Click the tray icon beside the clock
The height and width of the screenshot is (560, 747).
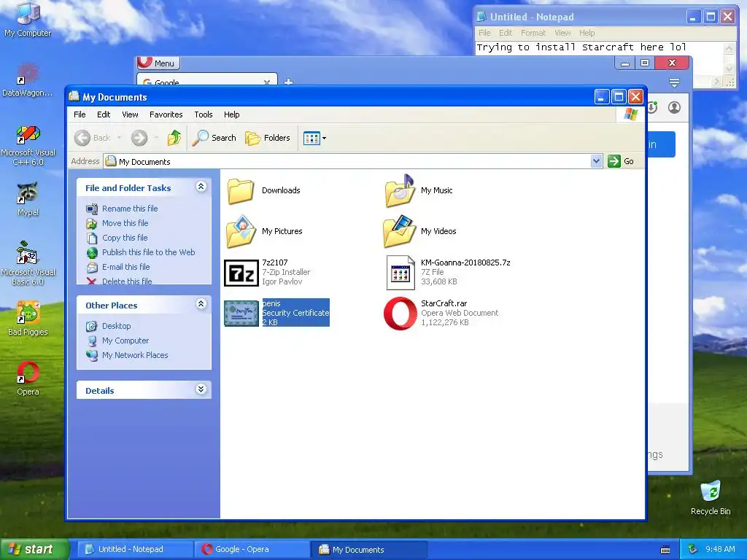692,549
